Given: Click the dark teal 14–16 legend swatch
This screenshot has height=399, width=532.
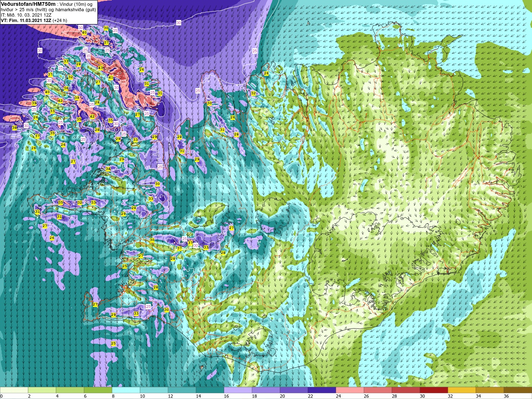Looking at the screenshot, I should (210, 390).
